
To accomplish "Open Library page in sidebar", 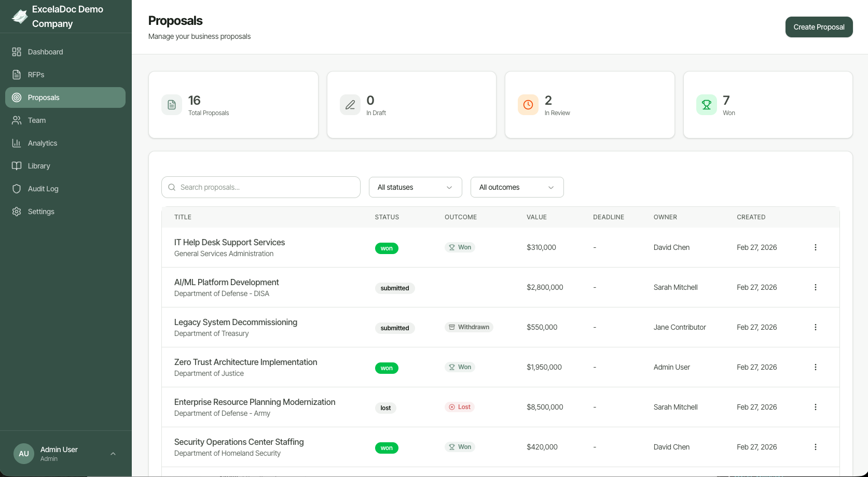I will (x=65, y=166).
